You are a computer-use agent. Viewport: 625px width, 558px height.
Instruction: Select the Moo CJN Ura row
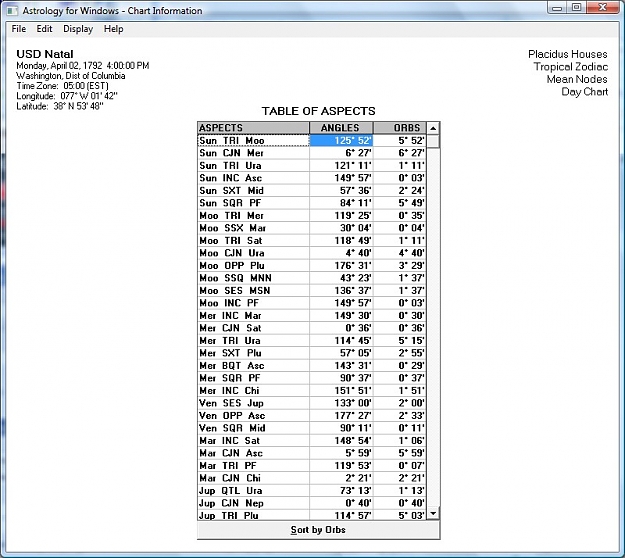tap(312, 253)
